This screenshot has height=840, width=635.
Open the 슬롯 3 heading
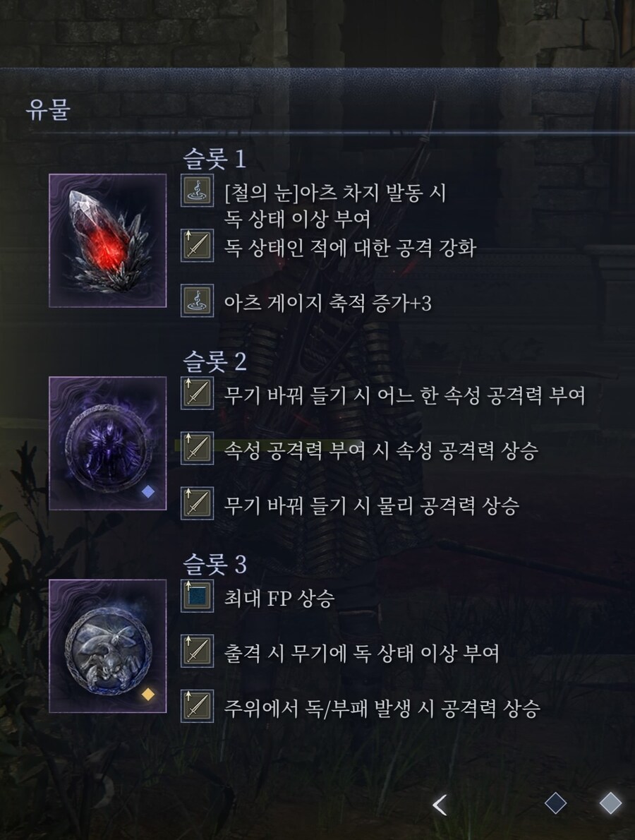[x=214, y=564]
